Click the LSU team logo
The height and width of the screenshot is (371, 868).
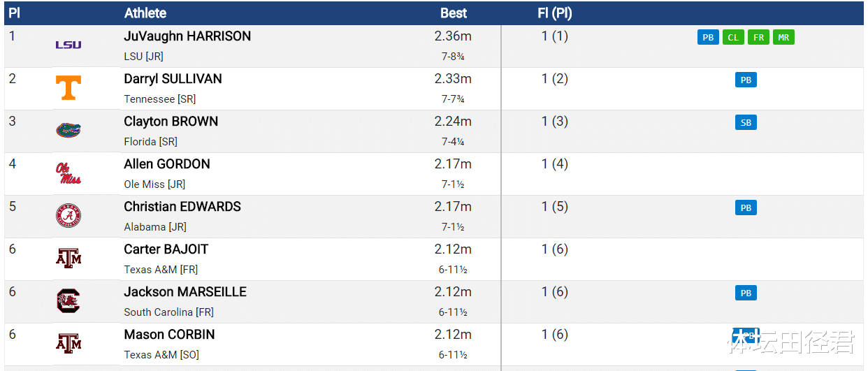68,45
